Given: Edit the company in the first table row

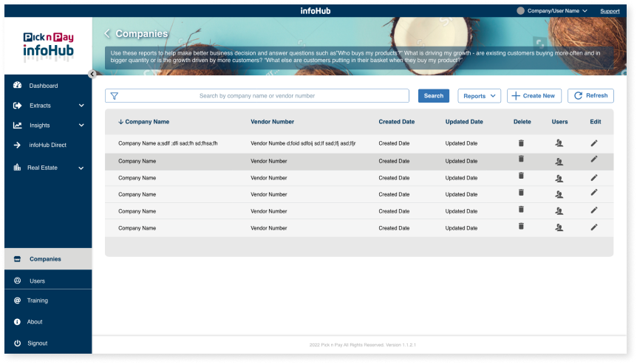Looking at the screenshot, I should [594, 142].
